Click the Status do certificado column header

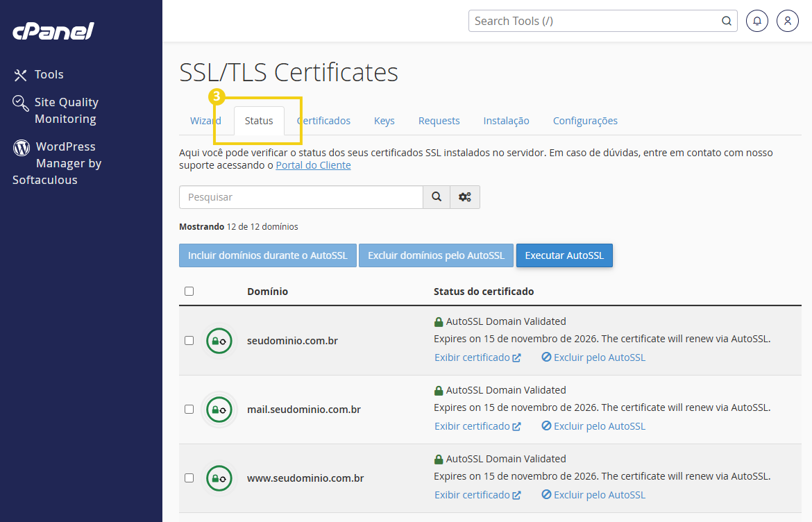pyautogui.click(x=484, y=292)
